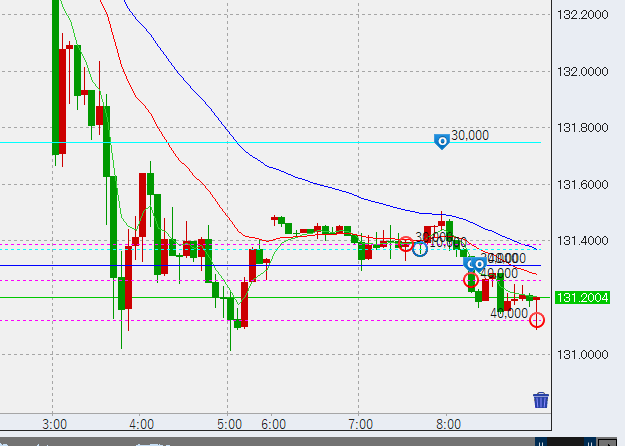
Task: Click the left blue order marker on black line
Action: coord(470,264)
